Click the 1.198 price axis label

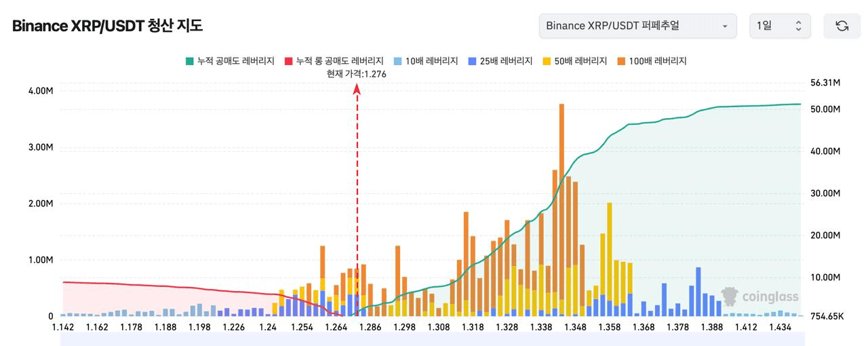click(x=199, y=327)
